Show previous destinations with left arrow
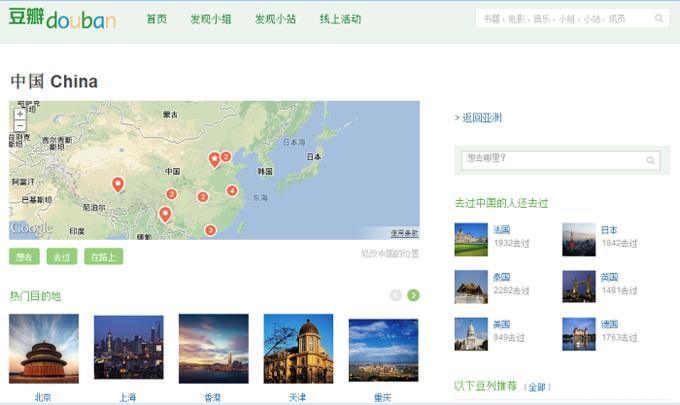Screen dimensions: 680x405 396,295
